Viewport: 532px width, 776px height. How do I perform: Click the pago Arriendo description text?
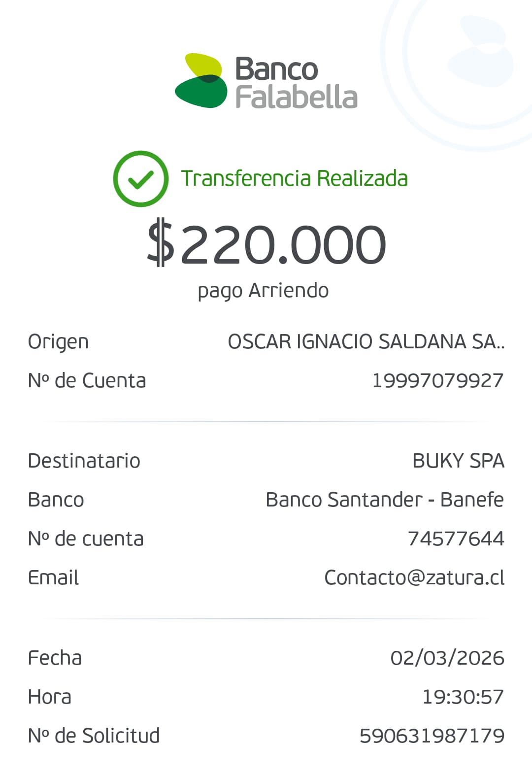[263, 291]
